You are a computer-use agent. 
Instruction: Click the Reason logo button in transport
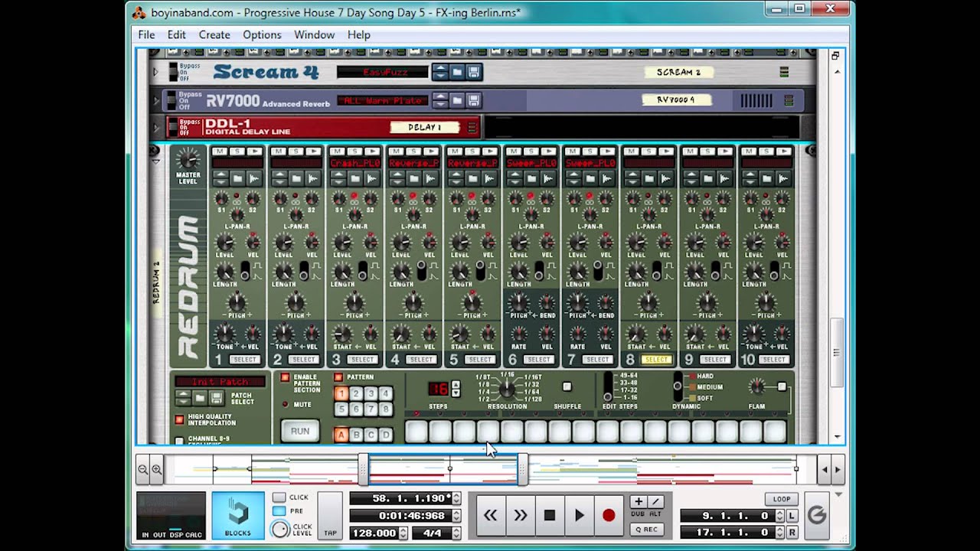[817, 515]
